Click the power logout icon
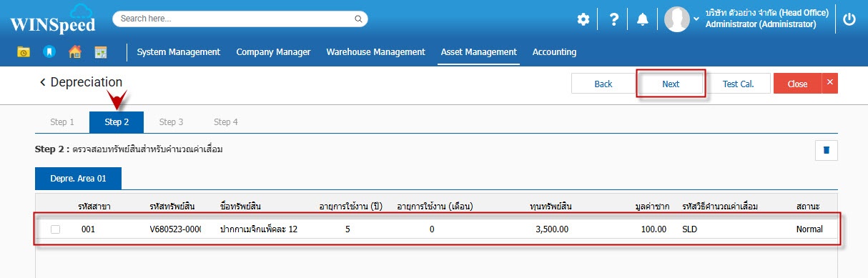Viewport: 868px width, 278px height. 849,19
